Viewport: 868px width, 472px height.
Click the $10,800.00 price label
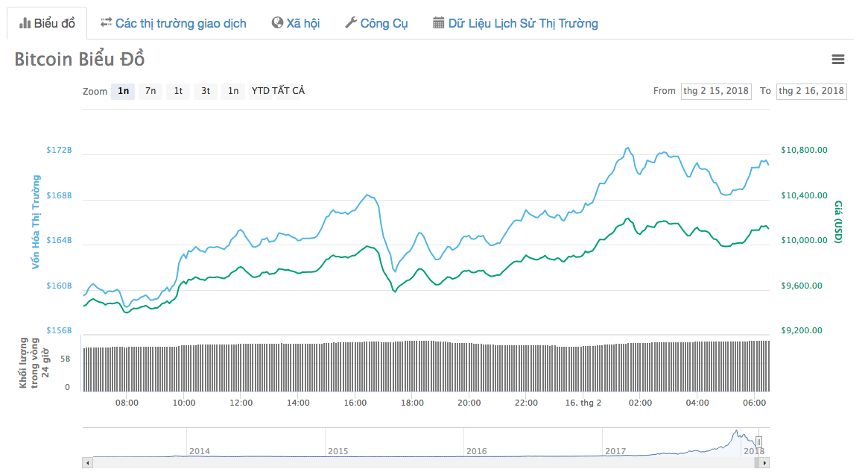tap(805, 150)
